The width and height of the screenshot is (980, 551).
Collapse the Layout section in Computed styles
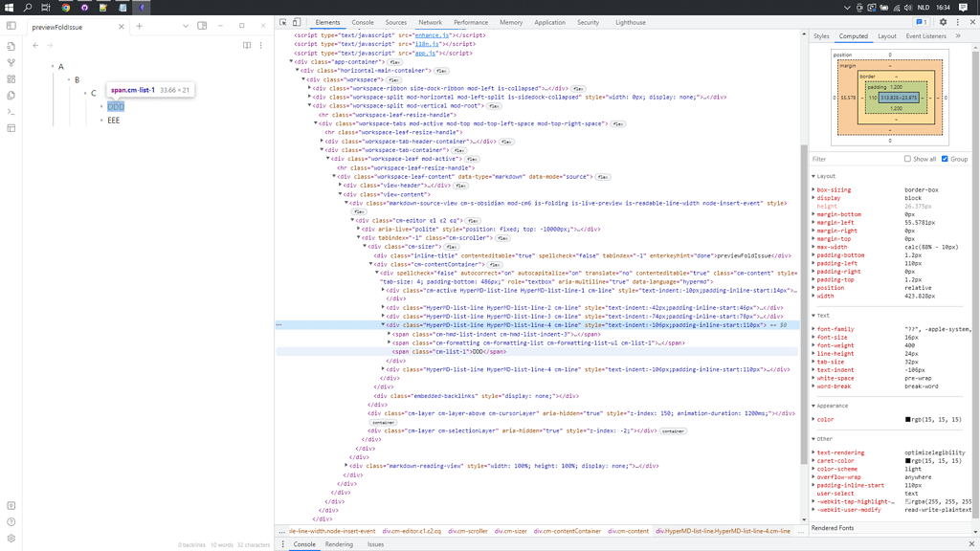[812, 176]
